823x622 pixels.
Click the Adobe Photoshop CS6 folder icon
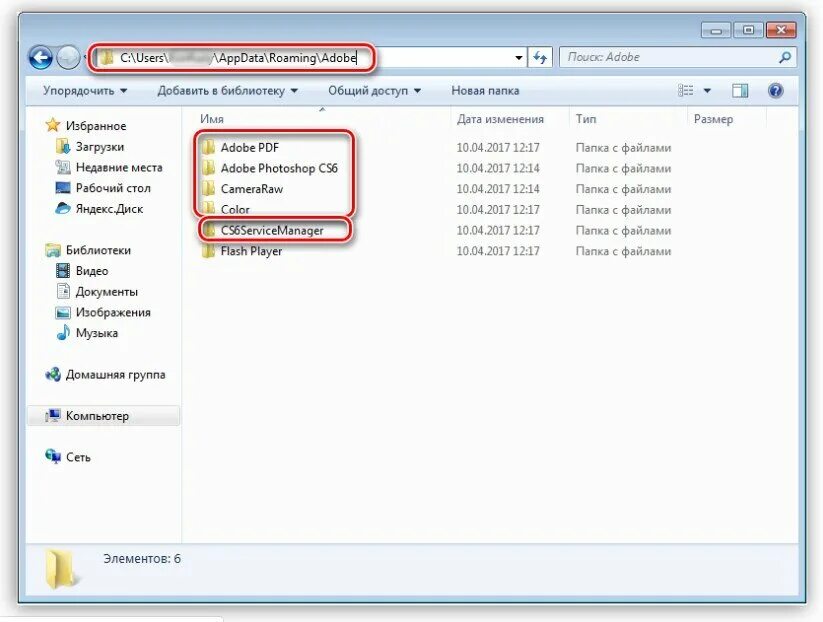(208, 168)
